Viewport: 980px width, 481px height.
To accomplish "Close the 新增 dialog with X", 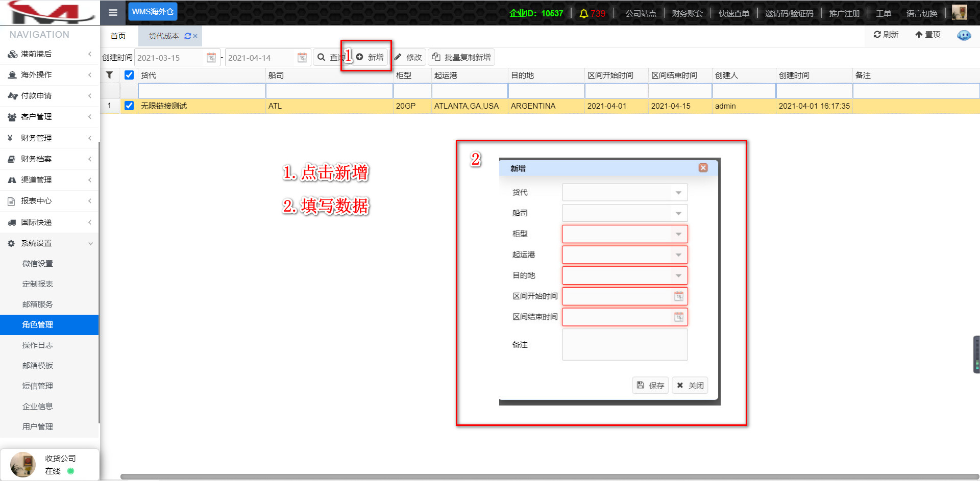I will (x=703, y=168).
